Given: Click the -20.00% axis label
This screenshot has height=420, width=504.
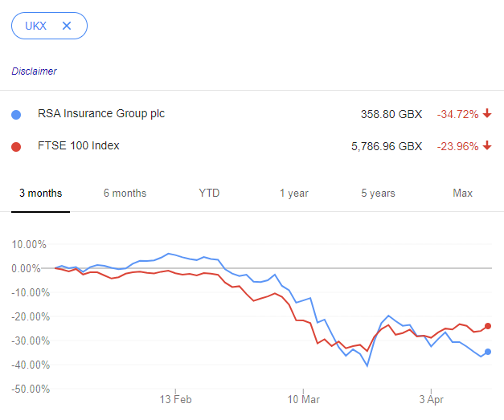Looking at the screenshot, I should tap(31, 316).
